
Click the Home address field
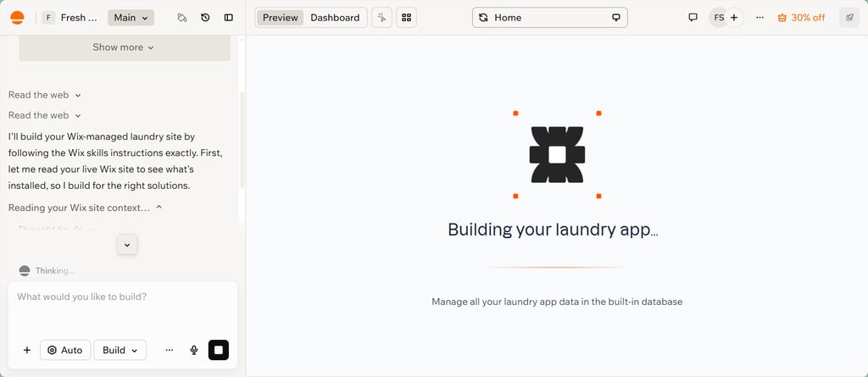tap(549, 18)
